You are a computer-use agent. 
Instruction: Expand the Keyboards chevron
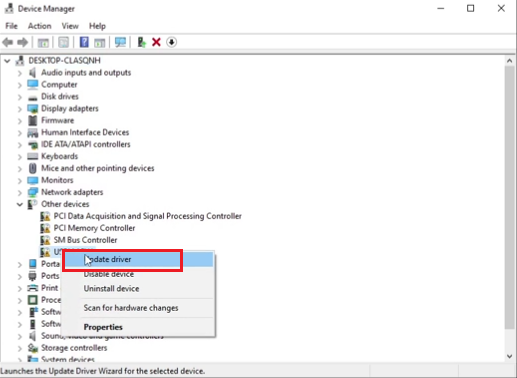pyautogui.click(x=20, y=157)
